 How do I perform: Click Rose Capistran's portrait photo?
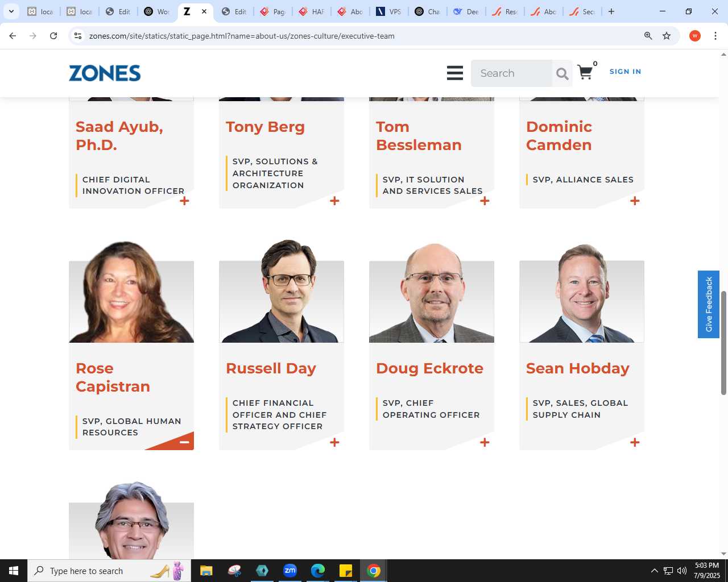point(131,292)
